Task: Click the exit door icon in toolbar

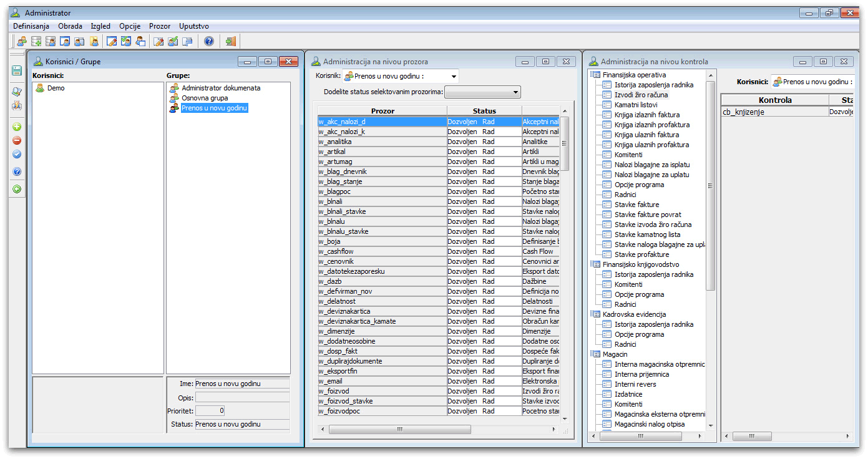Action: (231, 41)
